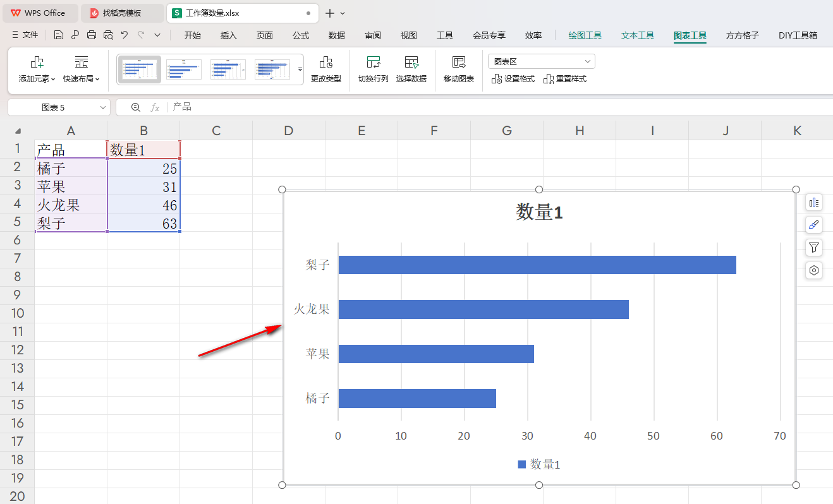Click the 橘子 bar in the chart
Viewport: 833px width, 504px height.
[417, 399]
